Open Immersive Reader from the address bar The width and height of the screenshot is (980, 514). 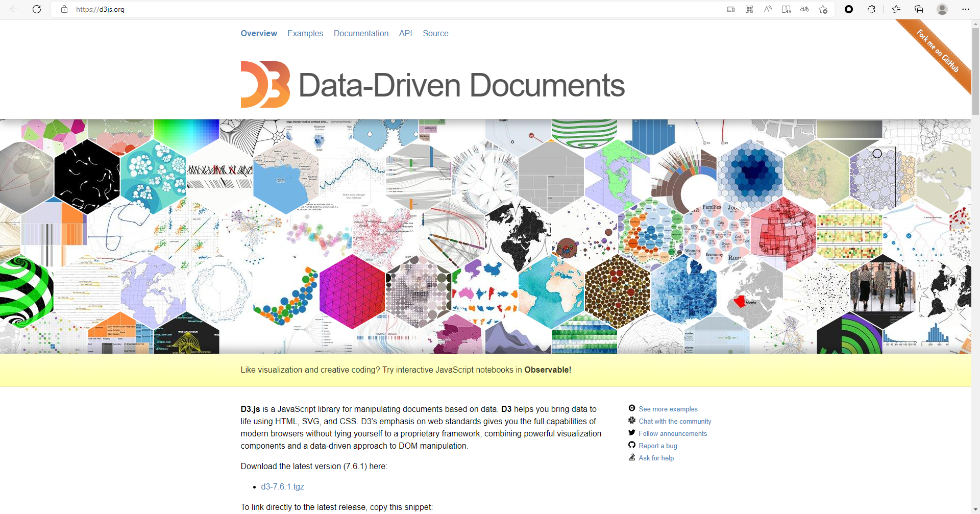(x=786, y=9)
